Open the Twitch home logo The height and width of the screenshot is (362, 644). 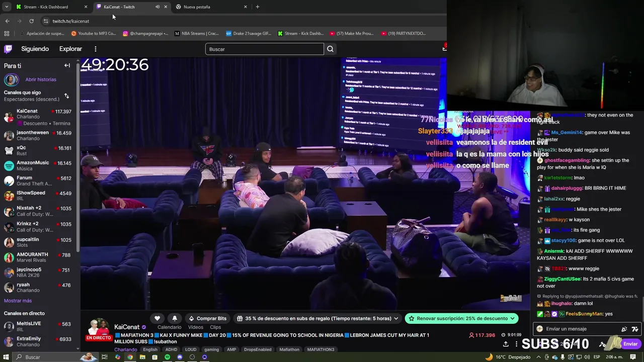(x=8, y=49)
